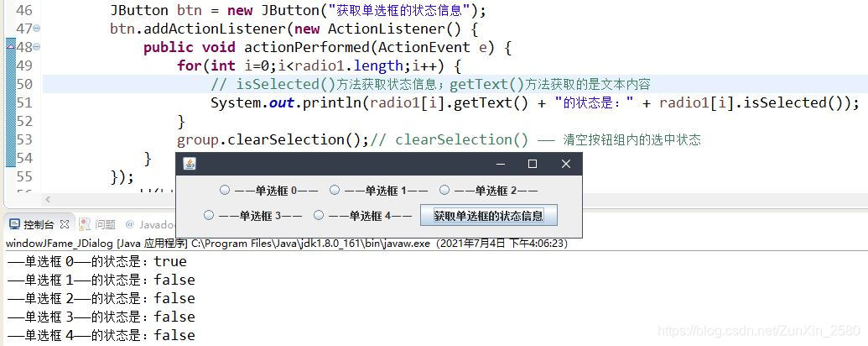Click the override marker triangle beside line 48
This screenshot has height=346, width=868.
coord(10,46)
